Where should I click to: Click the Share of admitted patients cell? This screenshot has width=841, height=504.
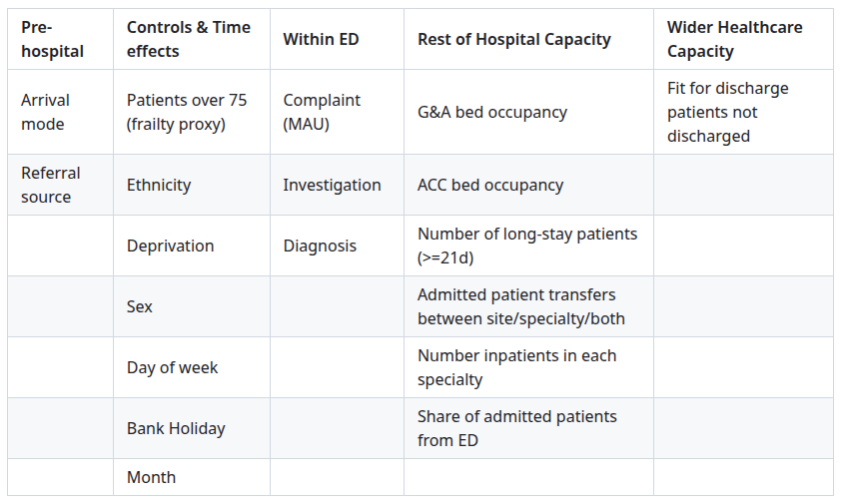tap(517, 428)
